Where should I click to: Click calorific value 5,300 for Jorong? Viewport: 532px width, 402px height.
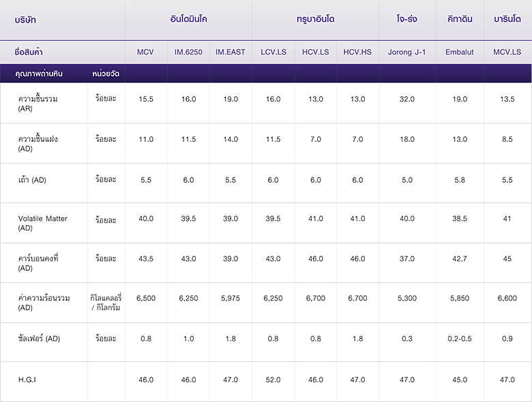(x=407, y=298)
